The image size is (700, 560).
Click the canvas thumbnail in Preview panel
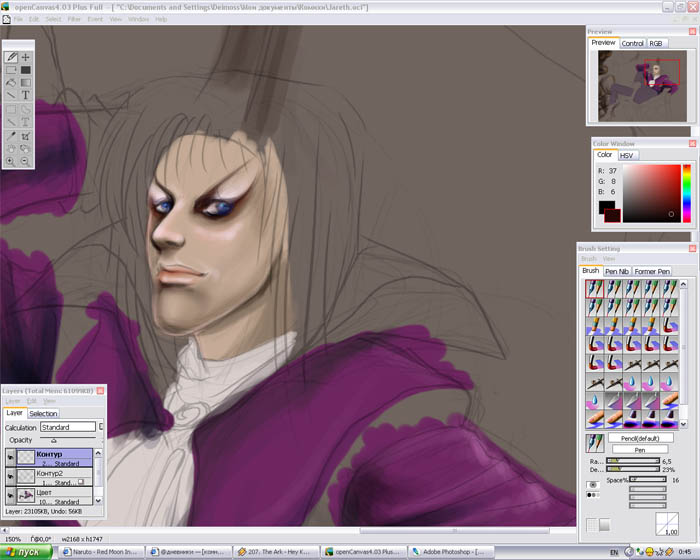(x=642, y=86)
